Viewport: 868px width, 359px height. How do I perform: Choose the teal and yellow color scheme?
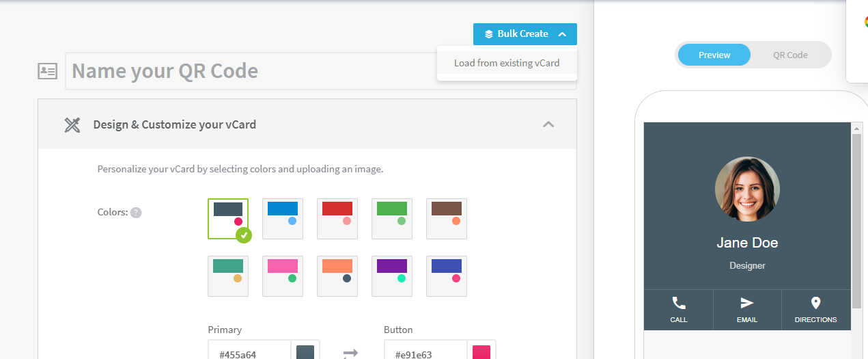pos(228,276)
